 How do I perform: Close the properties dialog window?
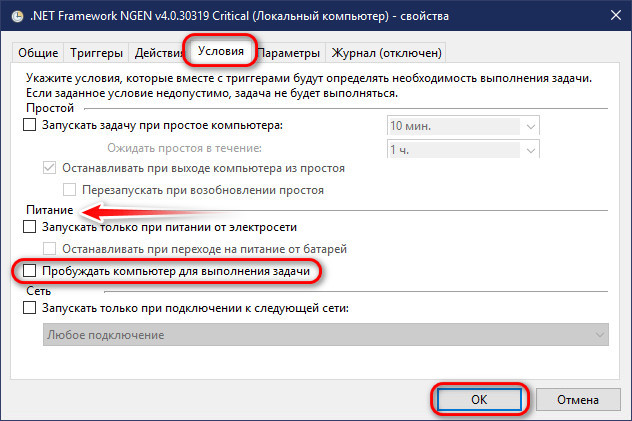click(615, 15)
